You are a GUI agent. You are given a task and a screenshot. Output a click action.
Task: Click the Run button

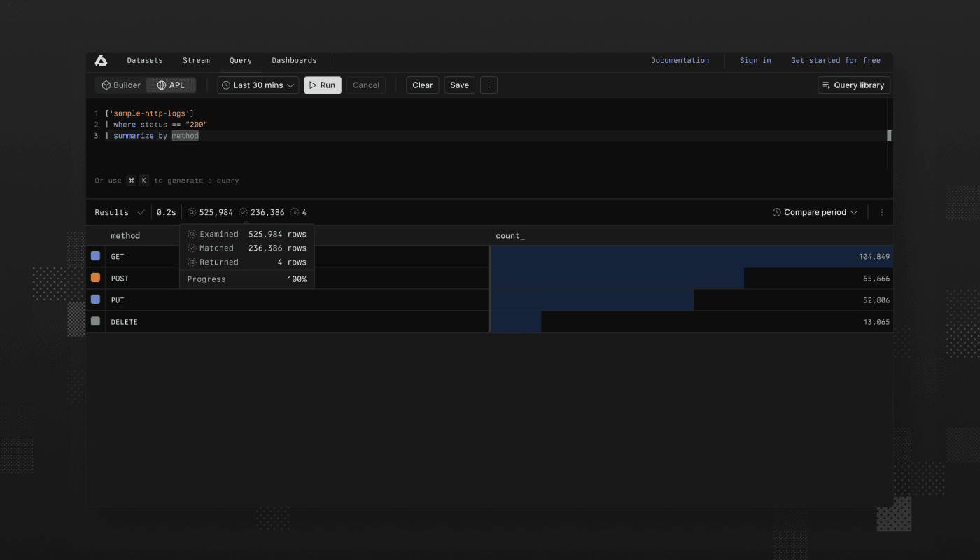(322, 85)
